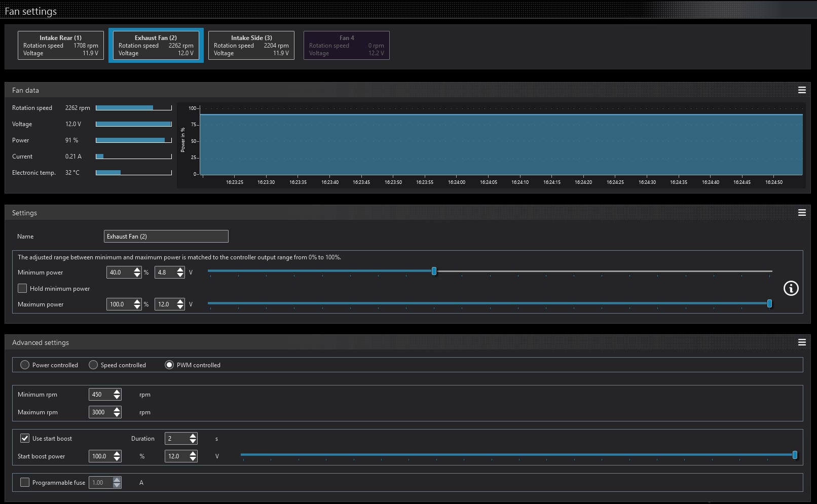
Task: Click the Rotation speed bar in Fan data
Action: click(134, 108)
